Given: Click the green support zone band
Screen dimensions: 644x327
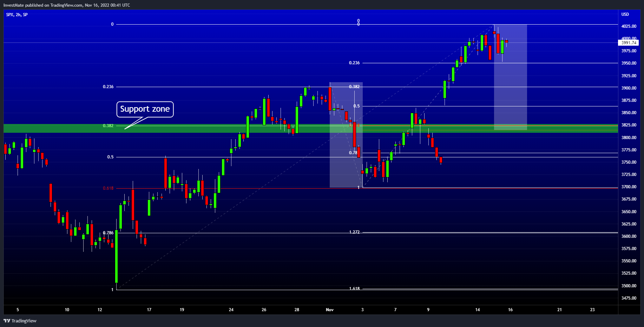Looking at the screenshot, I should click(x=311, y=128).
